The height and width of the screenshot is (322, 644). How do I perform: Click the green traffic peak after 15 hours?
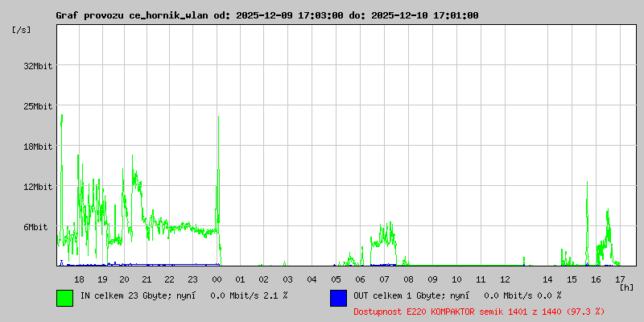pyautogui.click(x=588, y=183)
